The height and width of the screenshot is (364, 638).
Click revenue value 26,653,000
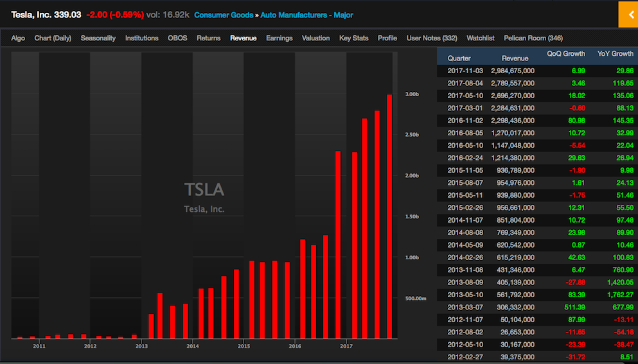[x=517, y=333]
